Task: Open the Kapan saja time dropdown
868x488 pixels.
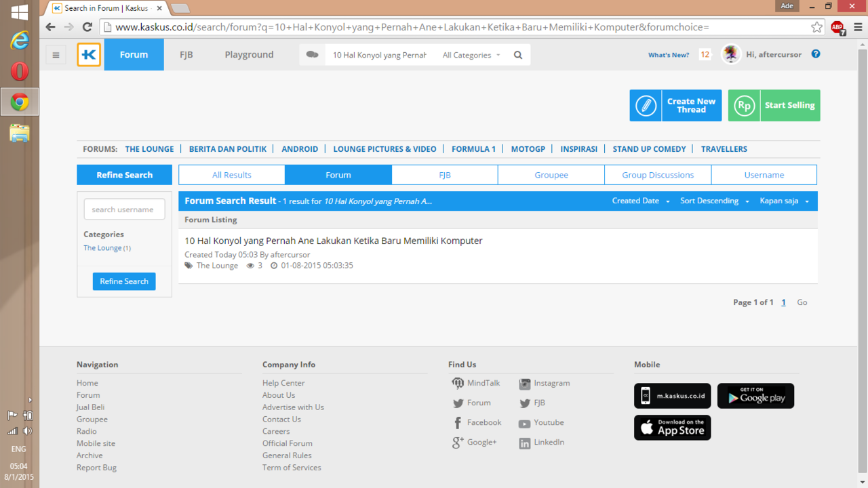Action: (785, 201)
